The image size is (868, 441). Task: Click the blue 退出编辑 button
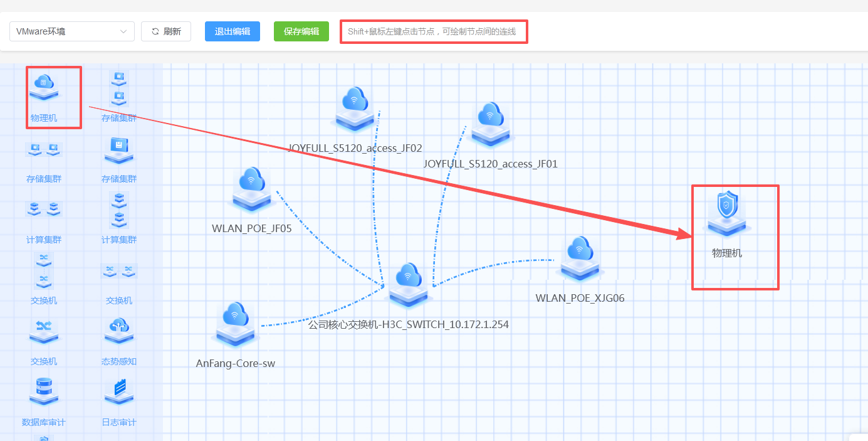[233, 31]
